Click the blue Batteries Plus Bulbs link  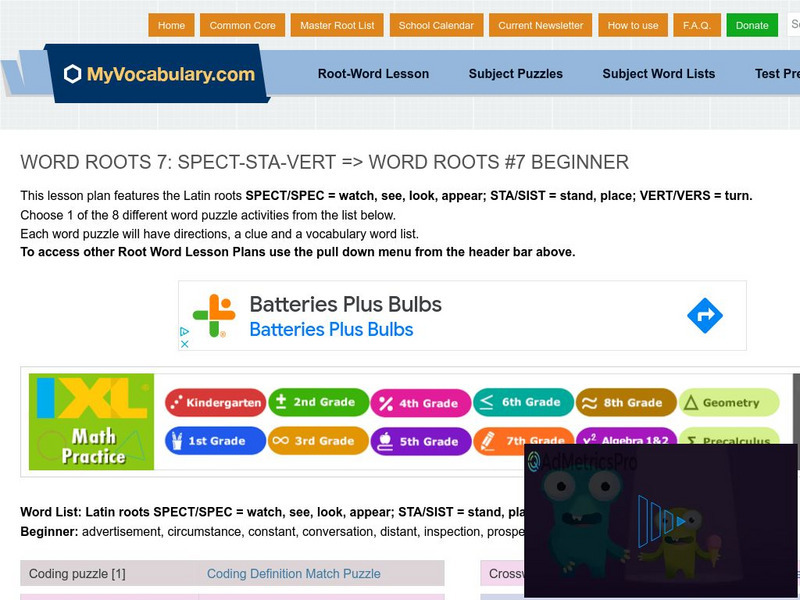click(x=331, y=330)
